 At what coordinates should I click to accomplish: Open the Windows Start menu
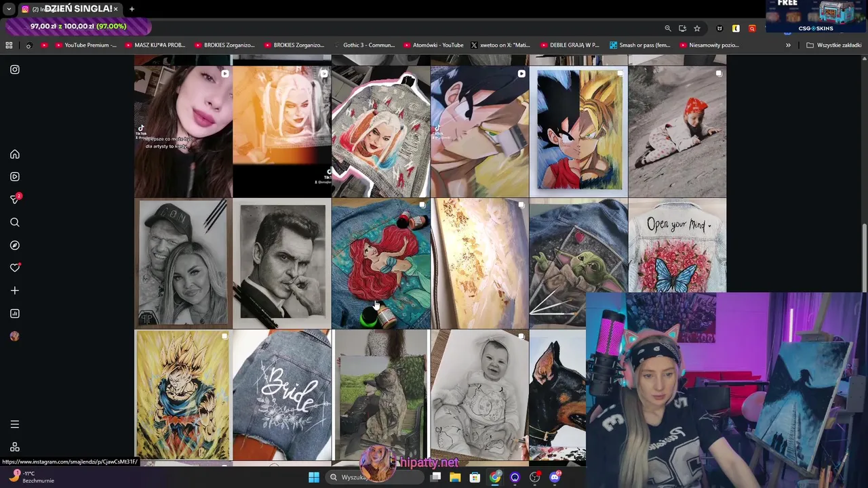point(313,477)
